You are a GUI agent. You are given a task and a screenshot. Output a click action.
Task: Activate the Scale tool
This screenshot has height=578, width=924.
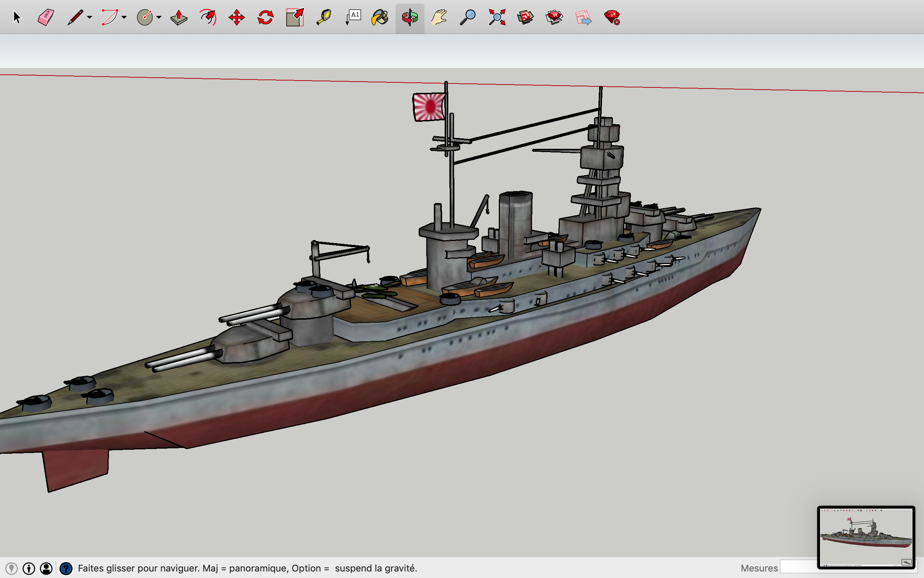pos(295,17)
